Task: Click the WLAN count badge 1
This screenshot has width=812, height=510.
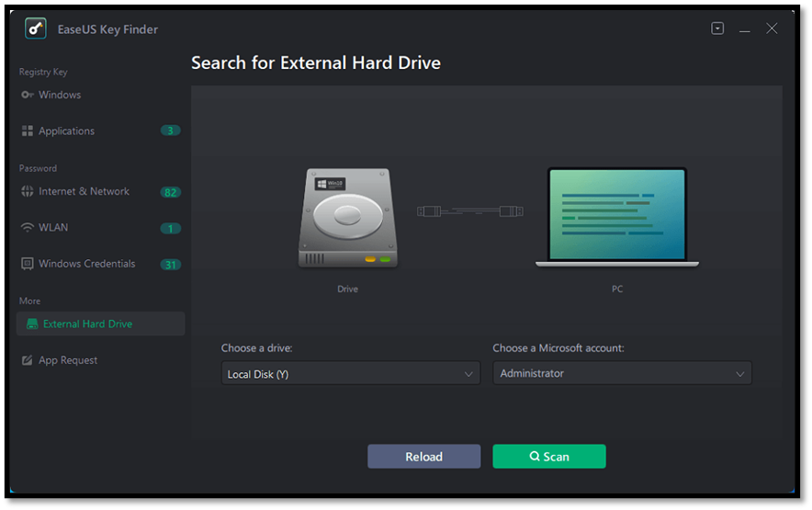Action: pos(170,229)
